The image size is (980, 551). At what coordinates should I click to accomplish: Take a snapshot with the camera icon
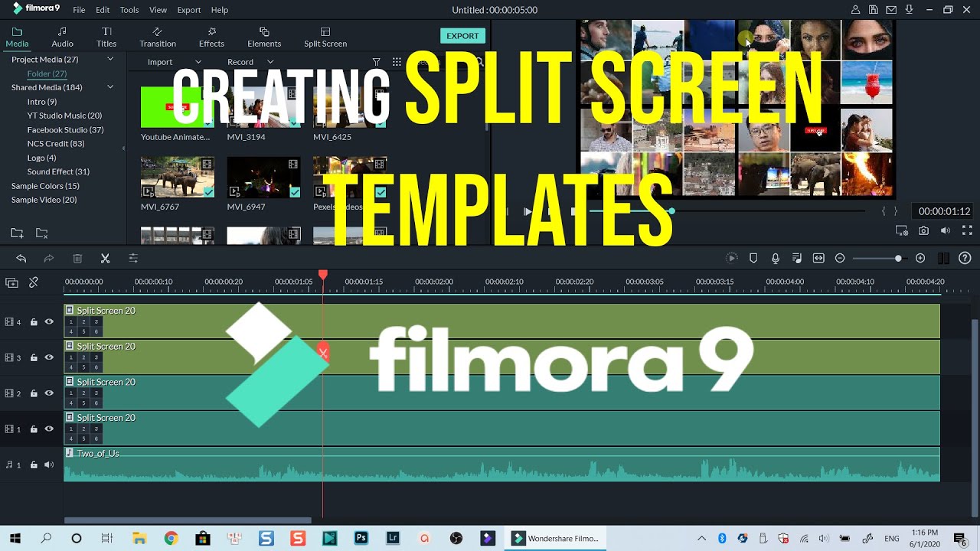tap(924, 230)
